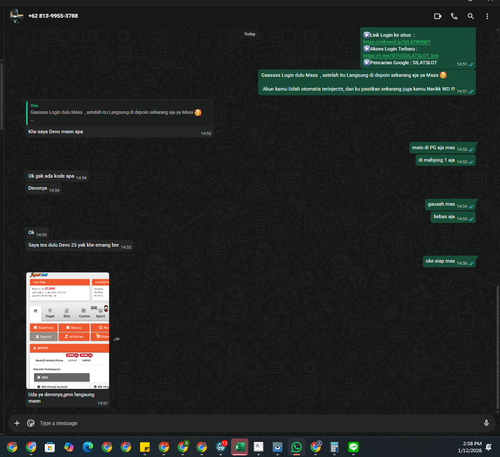500x457 pixels.
Task: Open the emoji and sticker picker
Action: coord(31,423)
